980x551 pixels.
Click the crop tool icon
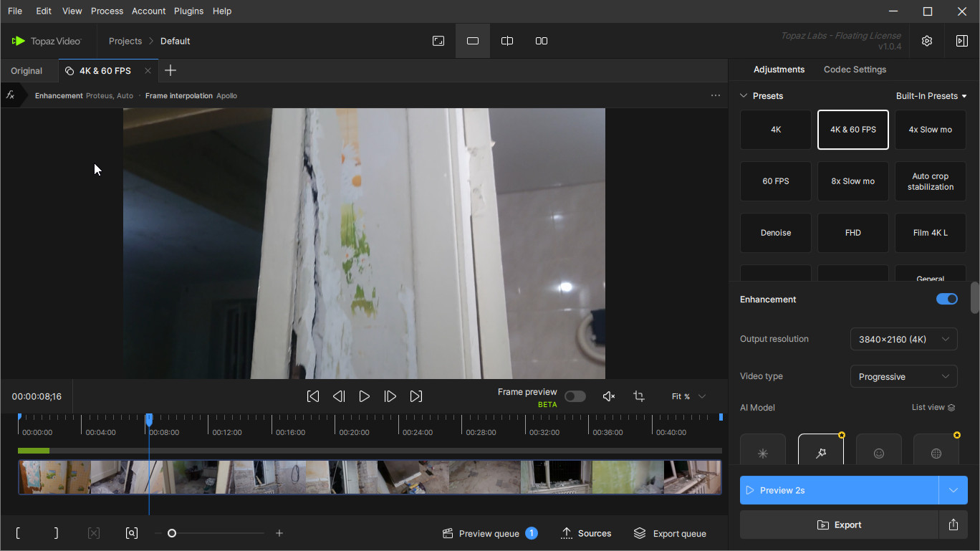coord(639,396)
